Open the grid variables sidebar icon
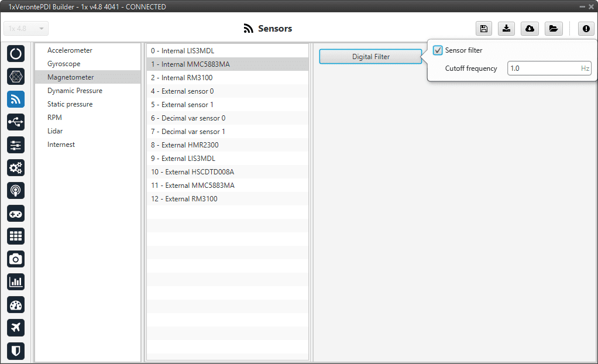The height and width of the screenshot is (364, 598). (x=16, y=236)
